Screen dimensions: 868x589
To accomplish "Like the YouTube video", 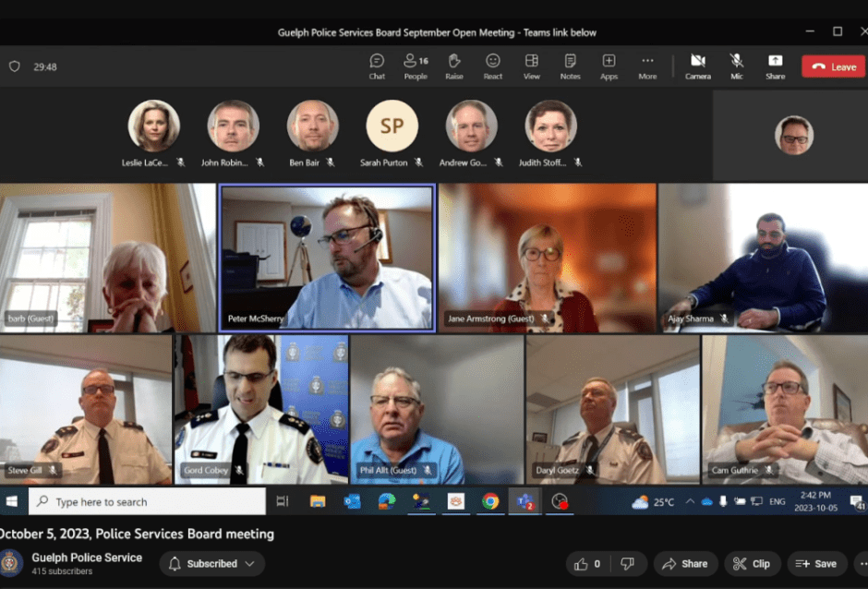I will 587,563.
